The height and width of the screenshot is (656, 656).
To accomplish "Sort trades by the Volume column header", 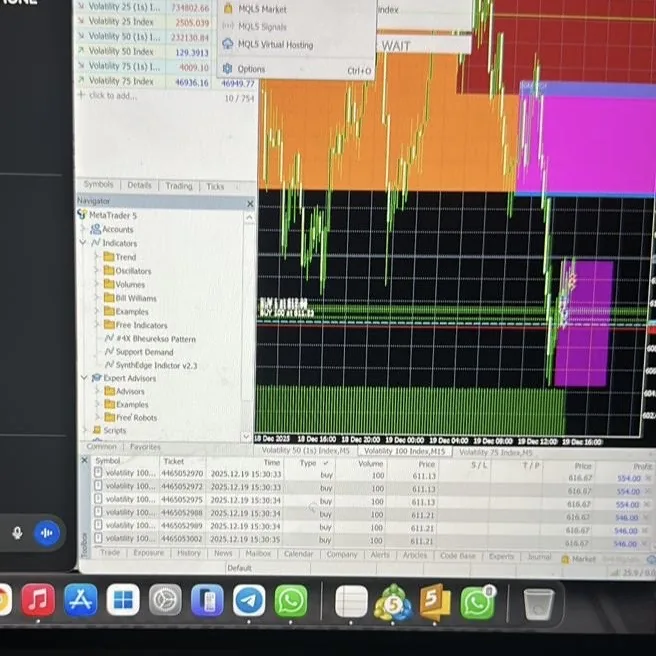I will click(370, 463).
